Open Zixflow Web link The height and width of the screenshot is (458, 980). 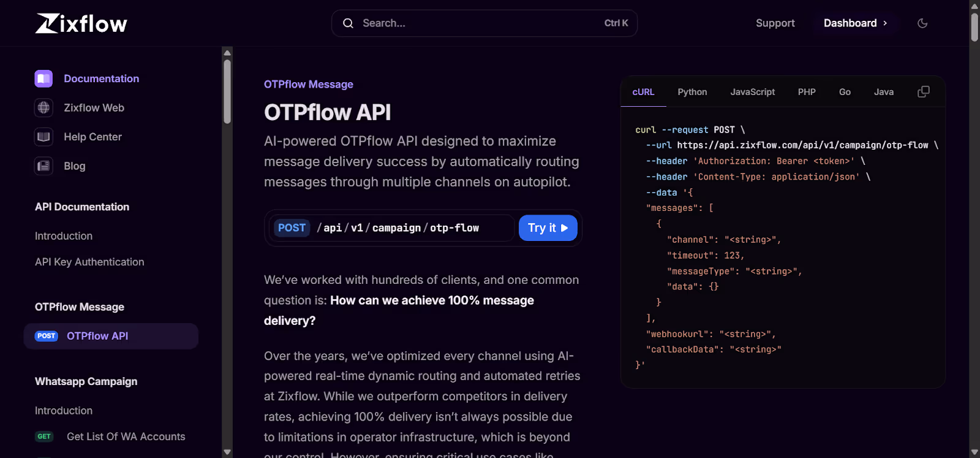(94, 108)
